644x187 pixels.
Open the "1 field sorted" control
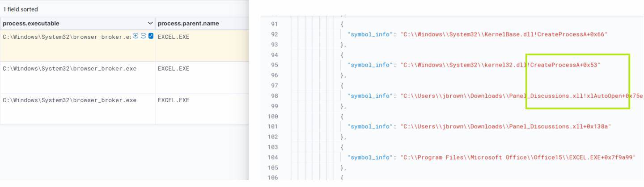pyautogui.click(x=20, y=9)
